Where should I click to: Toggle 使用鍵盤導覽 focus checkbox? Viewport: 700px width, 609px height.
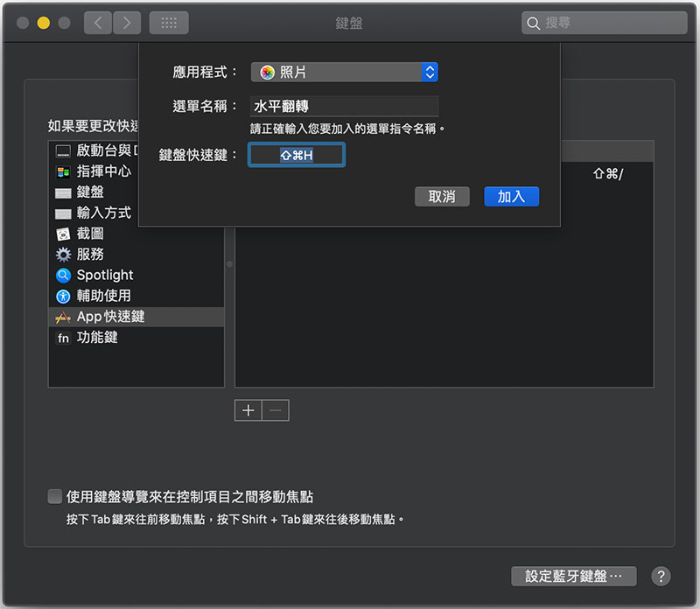tap(55, 497)
